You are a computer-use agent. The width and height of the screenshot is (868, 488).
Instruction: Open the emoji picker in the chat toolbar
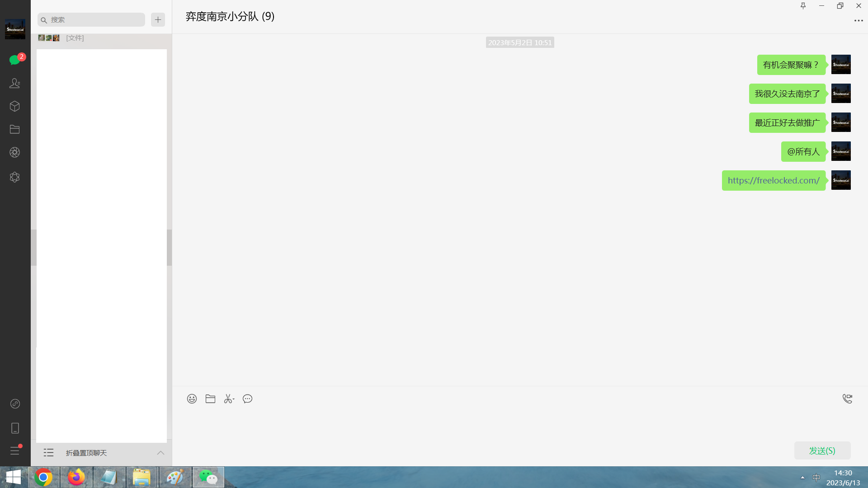point(192,399)
